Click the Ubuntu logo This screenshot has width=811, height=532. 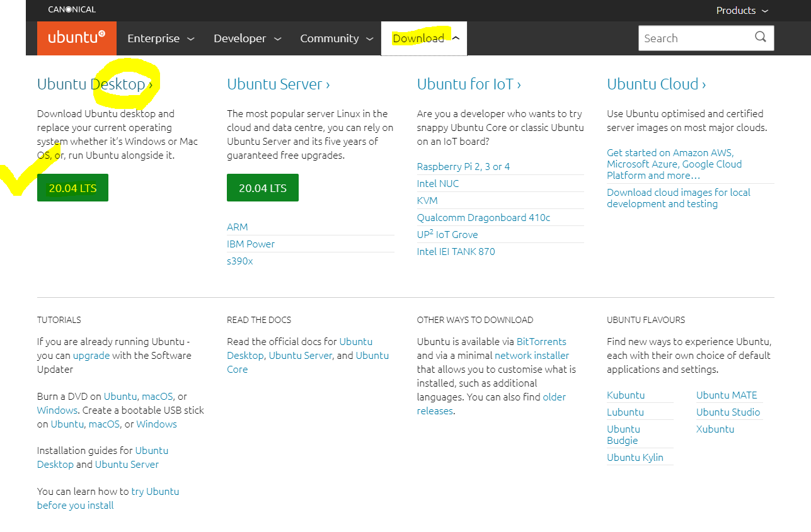click(77, 38)
